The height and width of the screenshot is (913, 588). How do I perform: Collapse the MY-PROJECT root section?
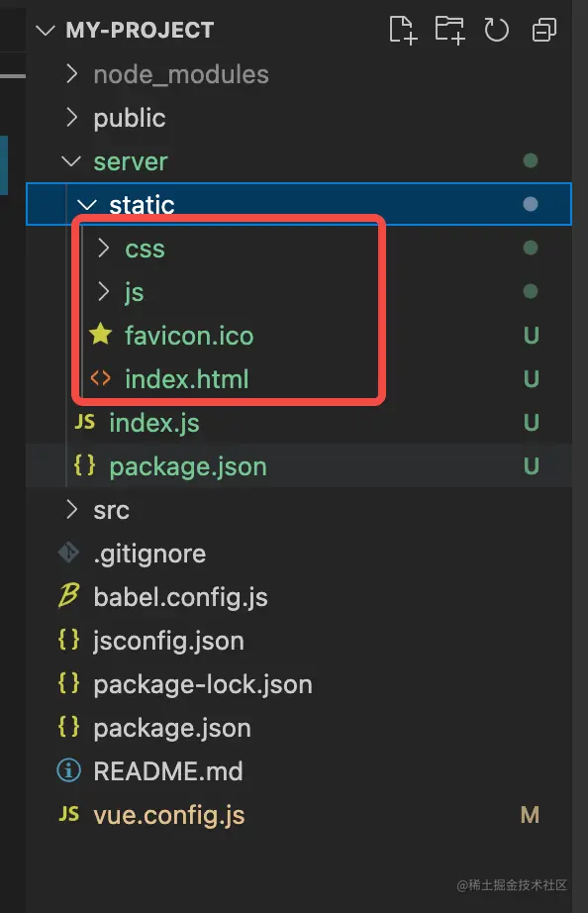tap(46, 31)
